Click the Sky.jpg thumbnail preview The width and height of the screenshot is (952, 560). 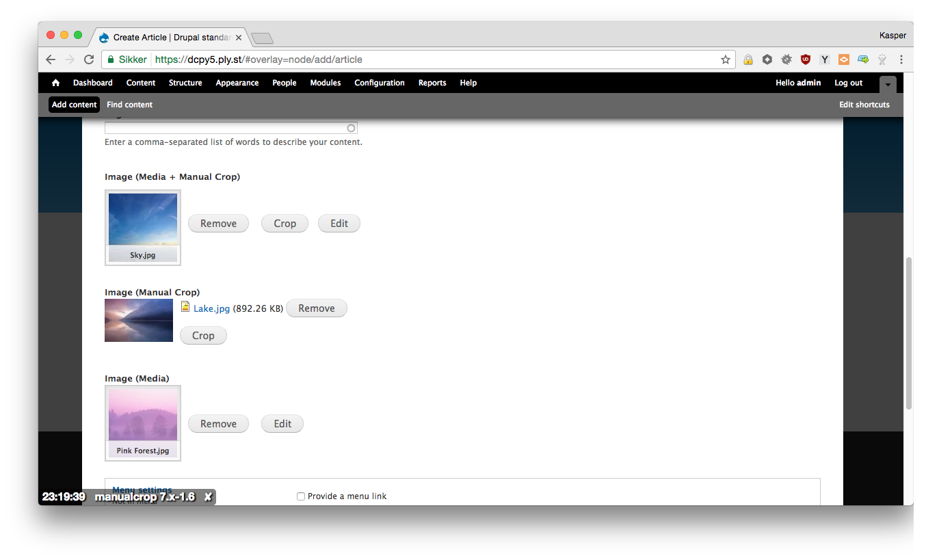pos(143,228)
